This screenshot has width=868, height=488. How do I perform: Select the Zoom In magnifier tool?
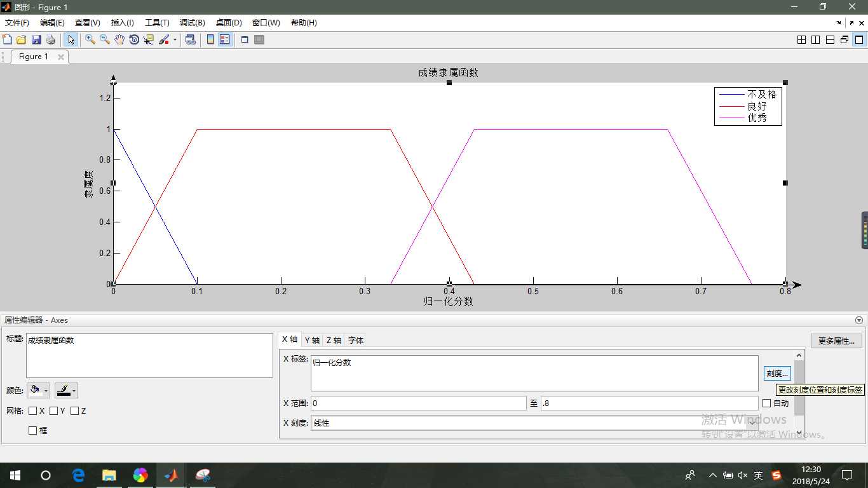tap(90, 39)
